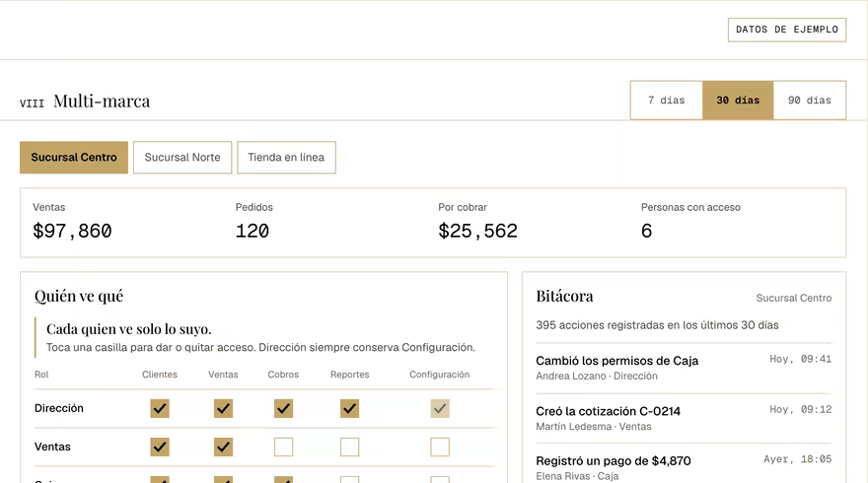868x483 pixels.
Task: Uncheck Ventas access for Dirección
Action: (223, 408)
